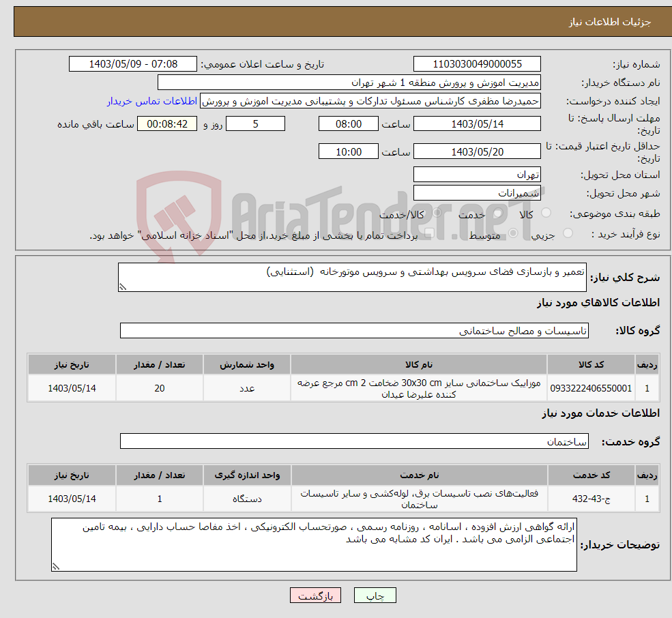Click the announcement date field 1403/05/09 - 07:08
The image size is (672, 618).
tap(133, 64)
